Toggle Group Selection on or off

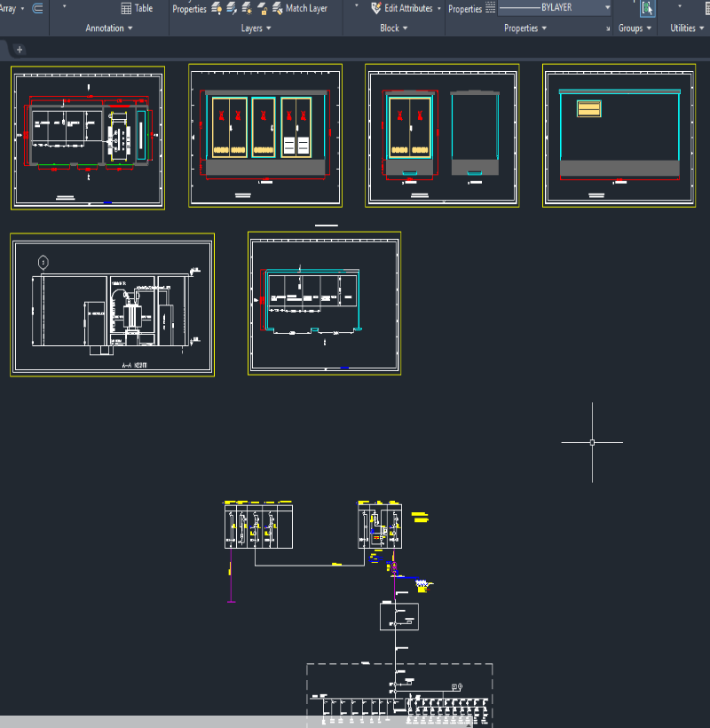[647, 9]
